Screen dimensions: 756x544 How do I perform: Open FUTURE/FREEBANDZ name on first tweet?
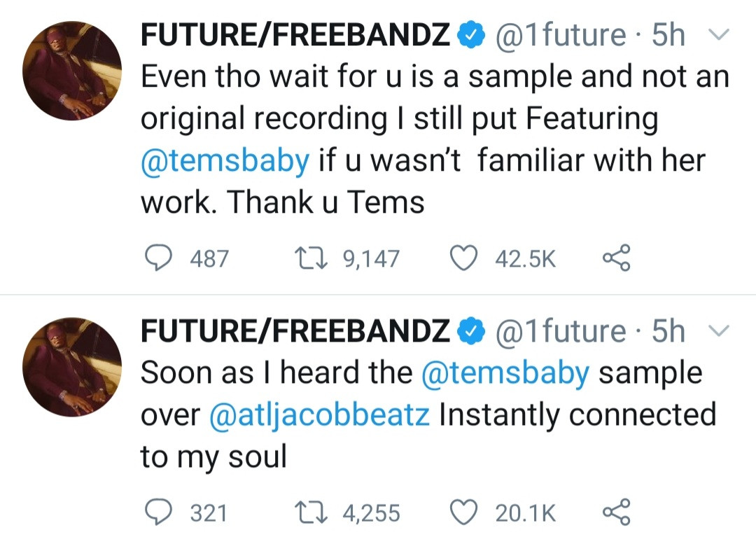point(295,35)
